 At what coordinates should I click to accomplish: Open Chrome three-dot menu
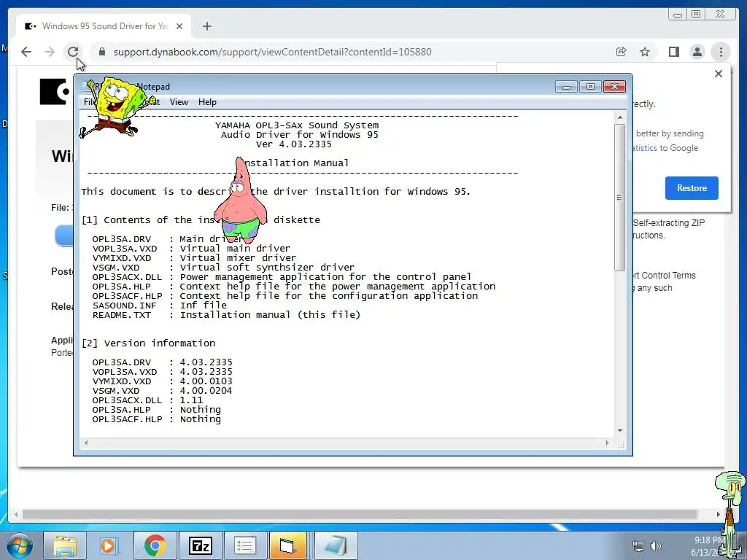point(721,52)
